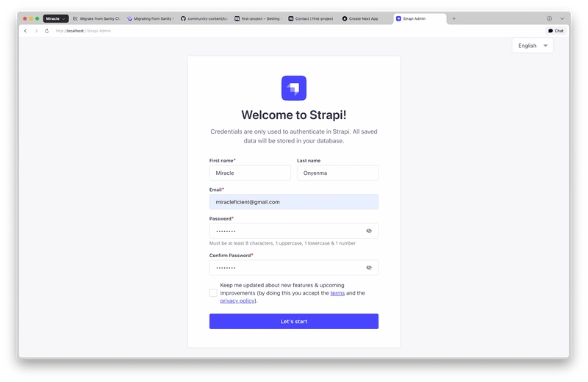Click the Let's start button
This screenshot has width=588, height=382.
[293, 321]
